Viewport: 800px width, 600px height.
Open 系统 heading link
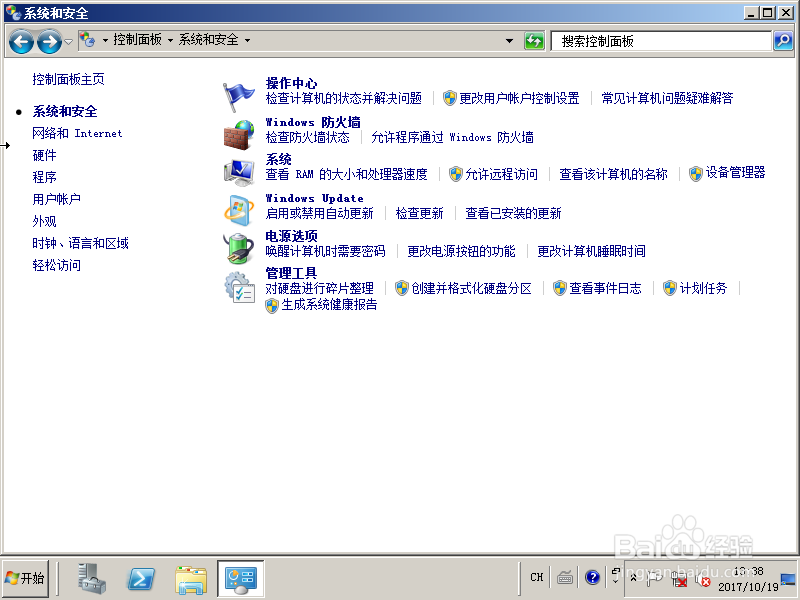(x=279, y=160)
